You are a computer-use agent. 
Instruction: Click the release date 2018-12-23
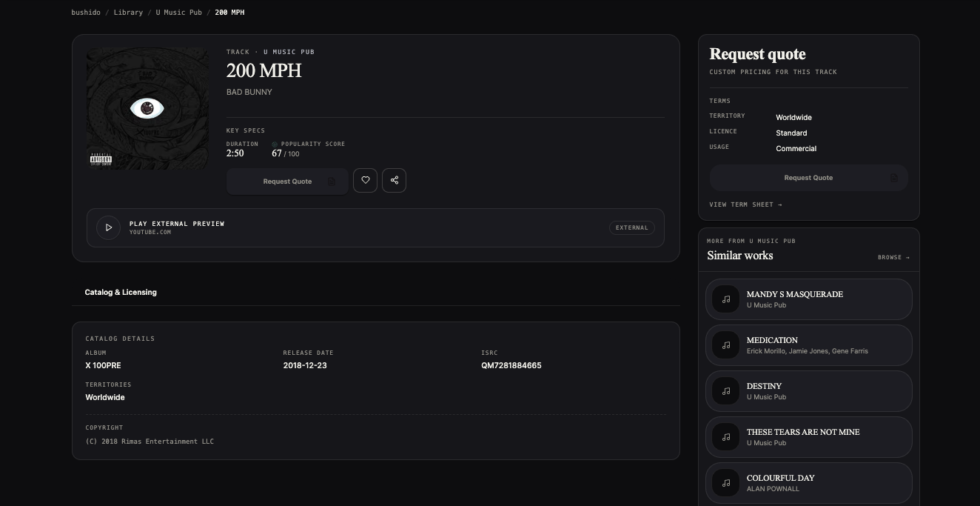[x=305, y=365]
